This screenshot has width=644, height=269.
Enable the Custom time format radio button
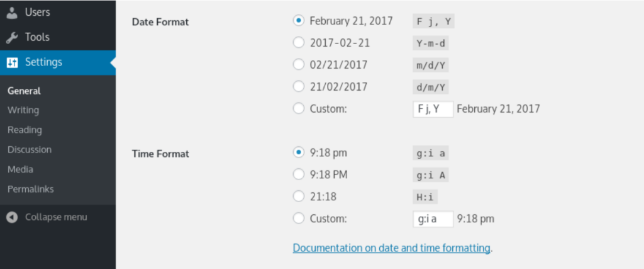click(299, 219)
